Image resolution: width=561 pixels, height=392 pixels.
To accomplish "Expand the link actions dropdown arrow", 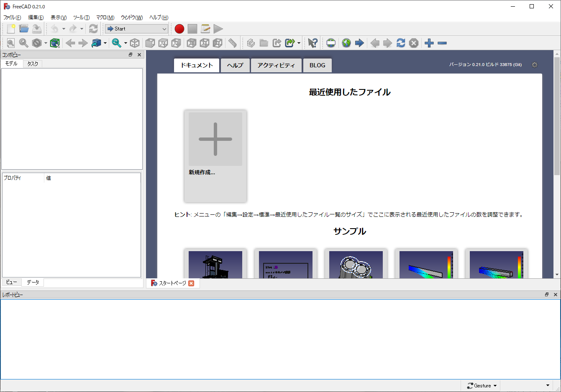I will point(299,43).
